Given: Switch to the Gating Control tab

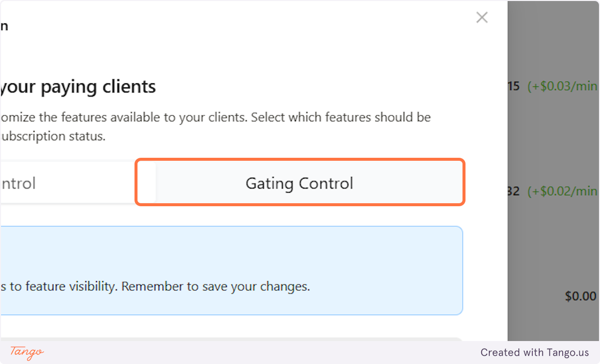Looking at the screenshot, I should click(299, 183).
